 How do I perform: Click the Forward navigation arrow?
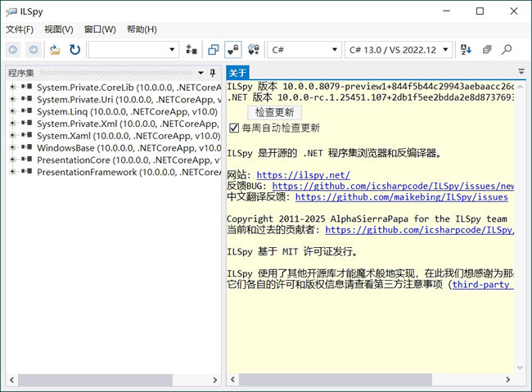(34, 50)
